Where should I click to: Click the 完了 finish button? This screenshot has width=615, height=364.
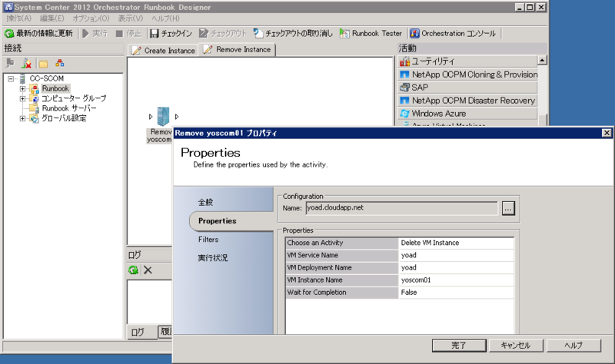click(459, 346)
